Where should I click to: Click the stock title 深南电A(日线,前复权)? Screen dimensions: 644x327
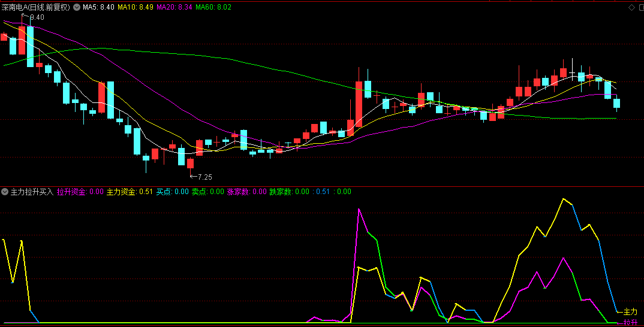36,7
